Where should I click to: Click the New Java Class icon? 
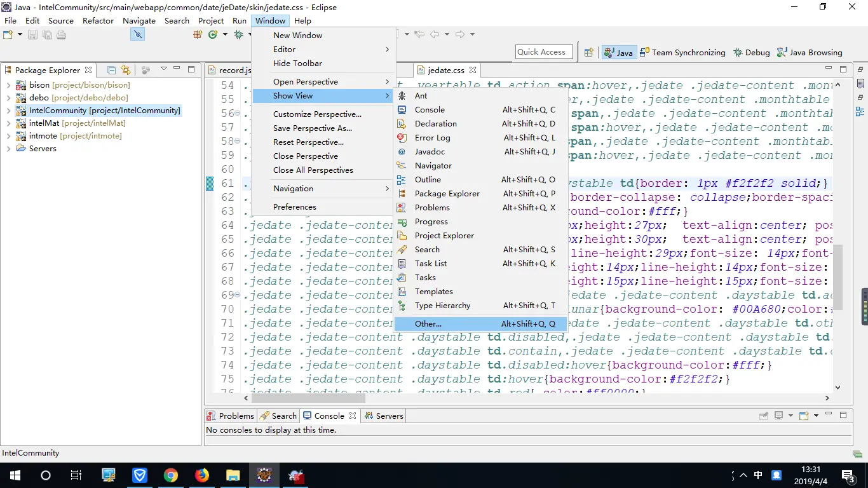tap(214, 34)
